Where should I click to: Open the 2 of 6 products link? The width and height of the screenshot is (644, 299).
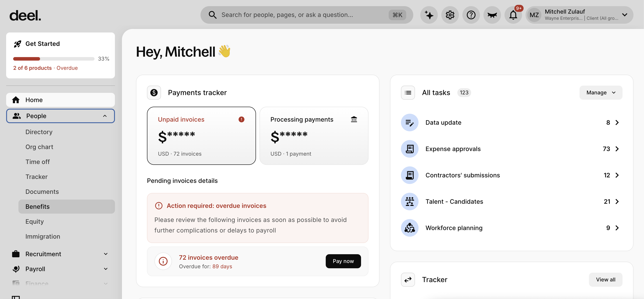(32, 68)
